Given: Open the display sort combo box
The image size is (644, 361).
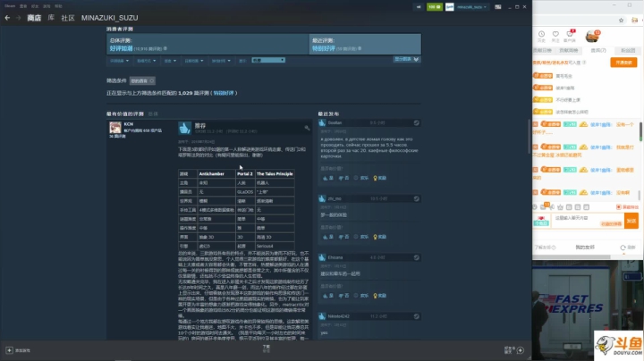Looking at the screenshot, I should click(268, 60).
